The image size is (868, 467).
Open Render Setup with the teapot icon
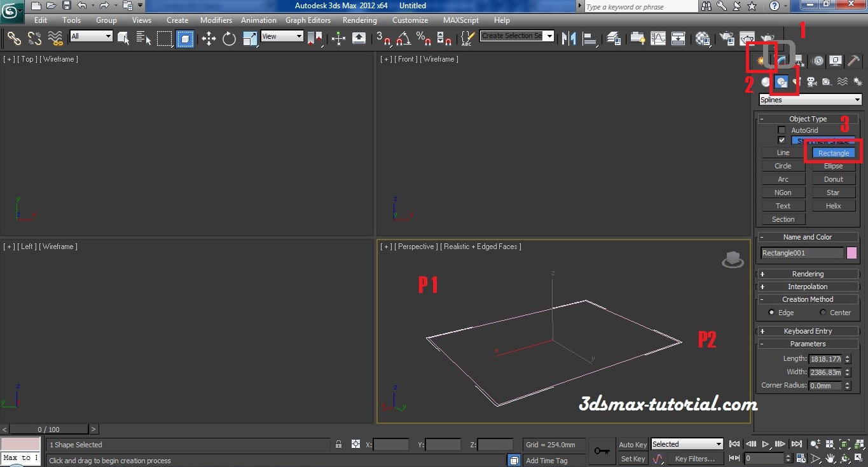tap(726, 37)
